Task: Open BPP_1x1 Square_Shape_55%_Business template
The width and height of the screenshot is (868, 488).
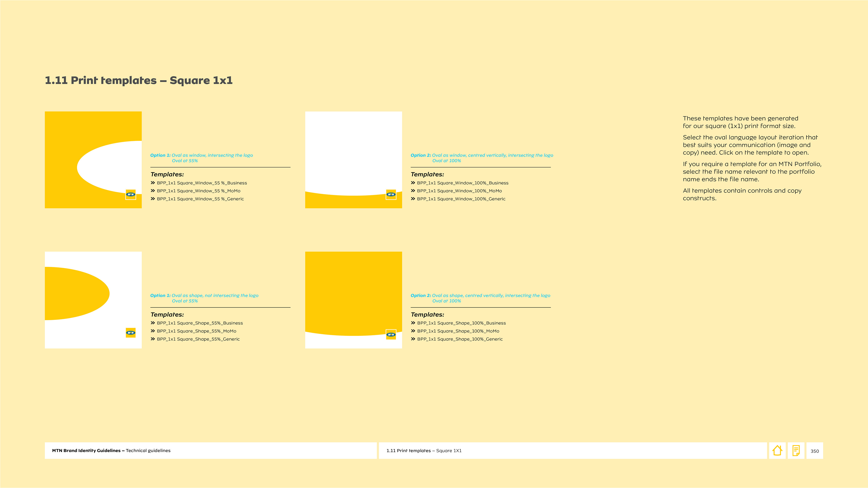Action: click(x=200, y=323)
